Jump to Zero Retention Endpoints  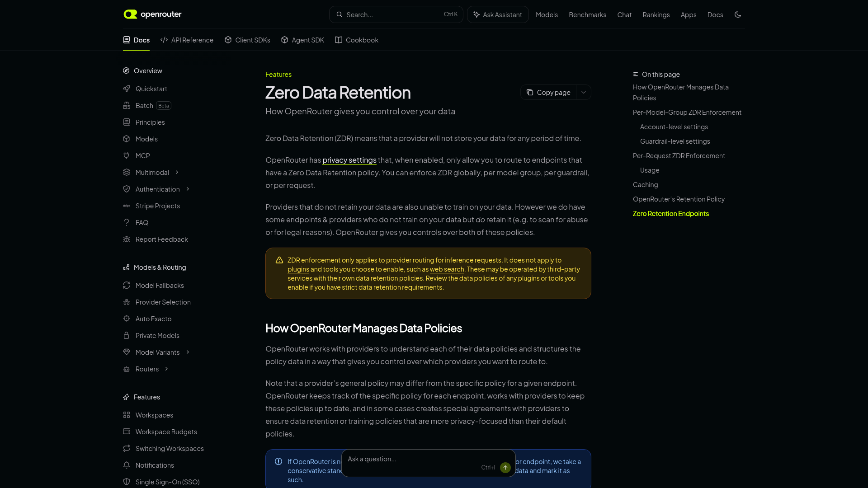671,213
